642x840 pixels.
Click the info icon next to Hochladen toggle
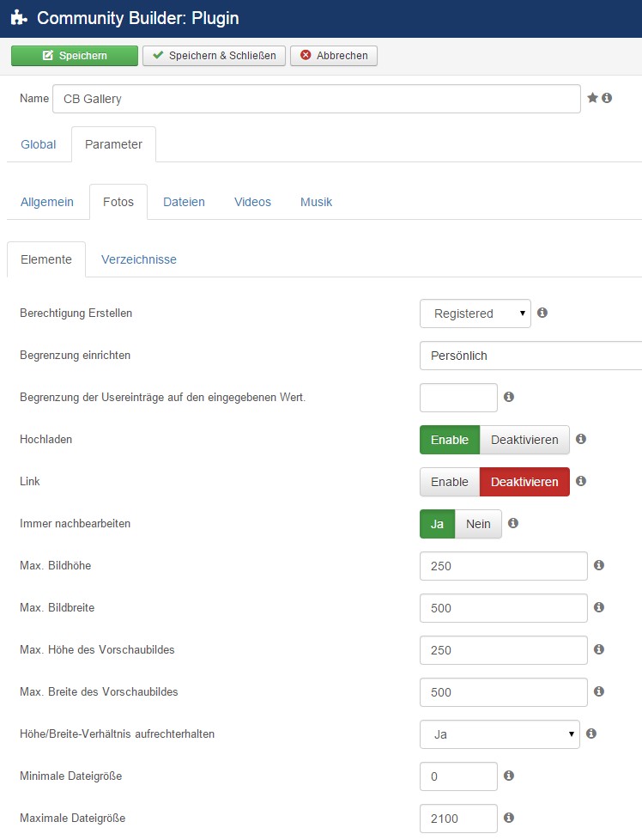click(581, 439)
